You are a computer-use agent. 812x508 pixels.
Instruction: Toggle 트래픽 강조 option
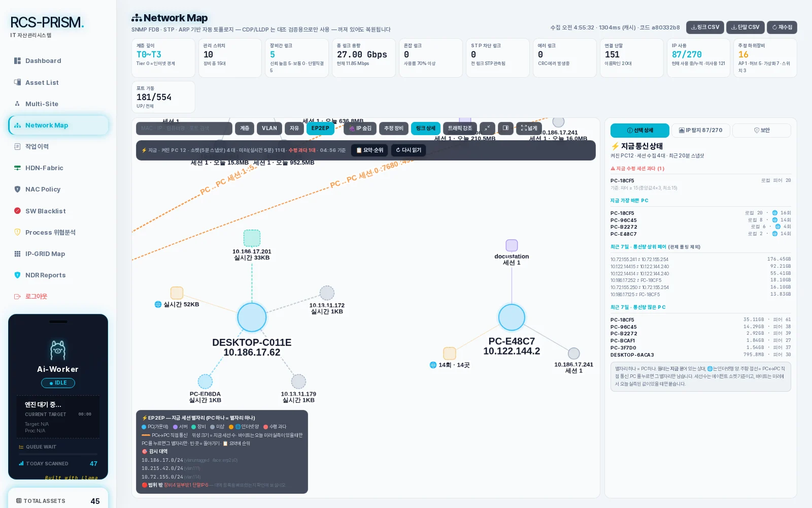(460, 129)
